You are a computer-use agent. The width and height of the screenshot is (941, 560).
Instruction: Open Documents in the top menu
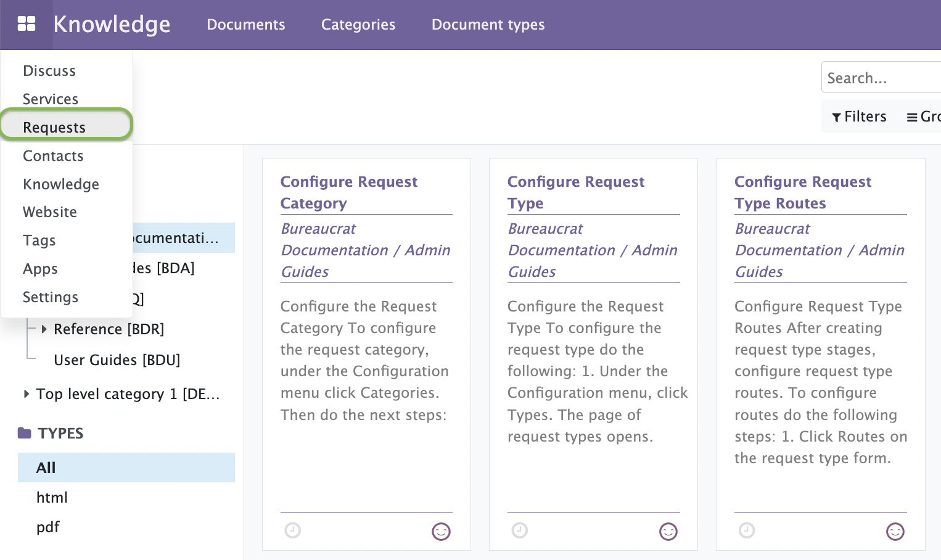pos(246,25)
